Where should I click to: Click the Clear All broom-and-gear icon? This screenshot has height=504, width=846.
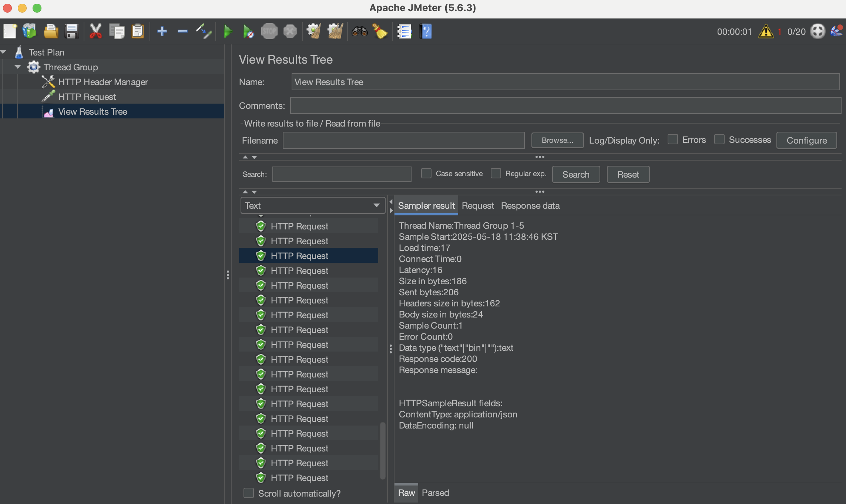tap(335, 31)
